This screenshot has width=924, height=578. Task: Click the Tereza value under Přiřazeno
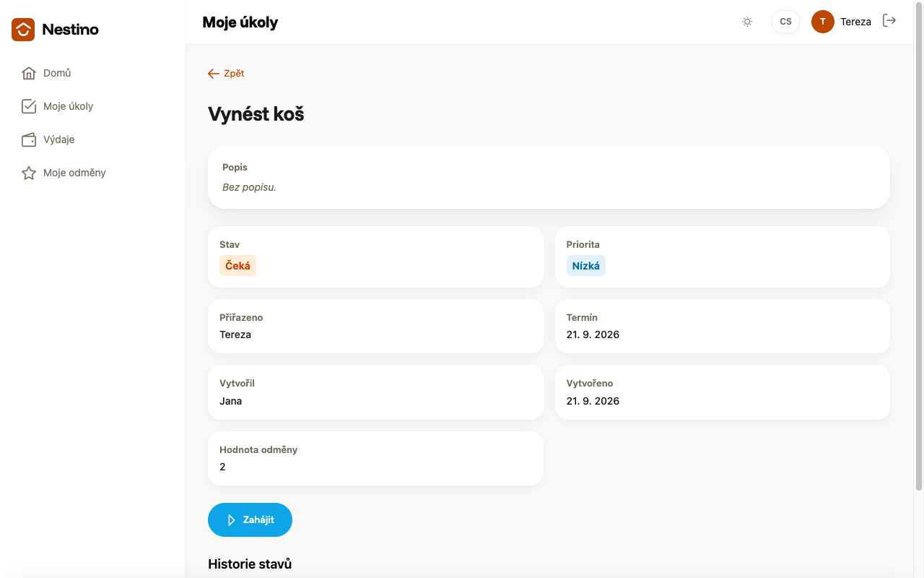point(235,335)
